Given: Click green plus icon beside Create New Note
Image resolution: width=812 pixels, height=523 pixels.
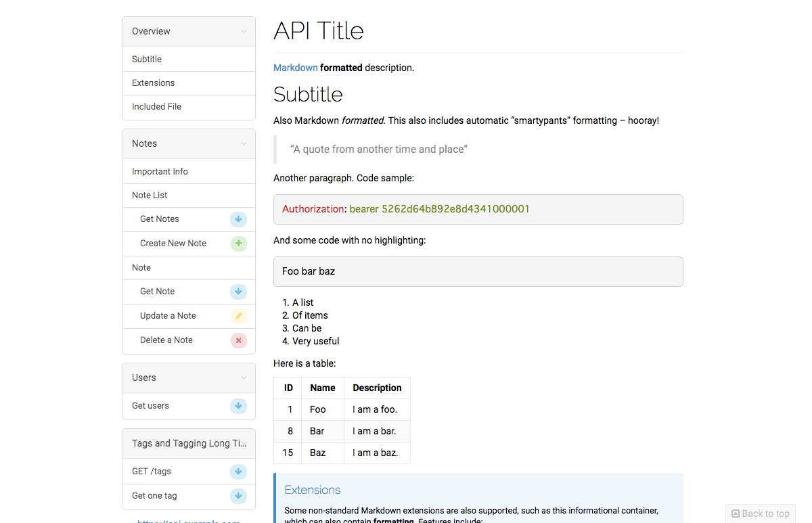Looking at the screenshot, I should click(x=238, y=244).
